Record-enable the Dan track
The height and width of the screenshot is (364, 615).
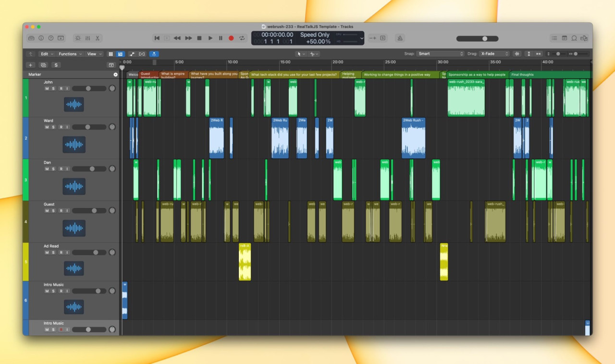tap(60, 169)
